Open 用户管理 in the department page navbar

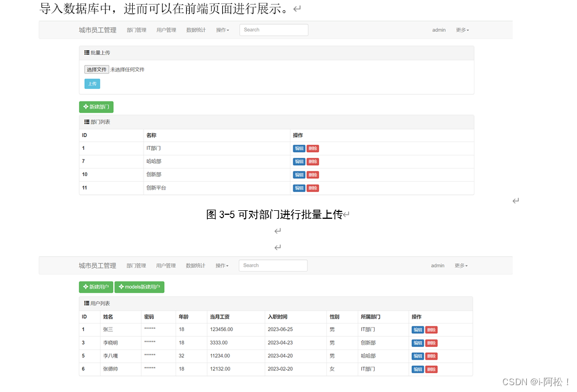click(166, 30)
